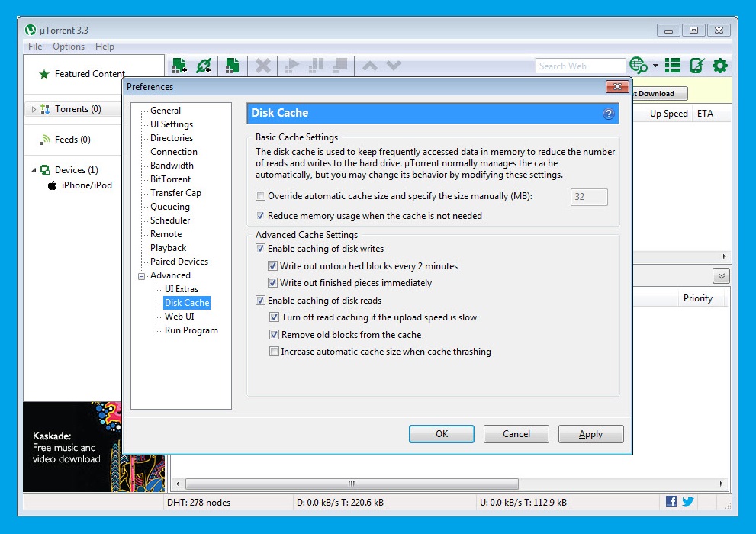Click the uTorrent logo in title bar

31,30
